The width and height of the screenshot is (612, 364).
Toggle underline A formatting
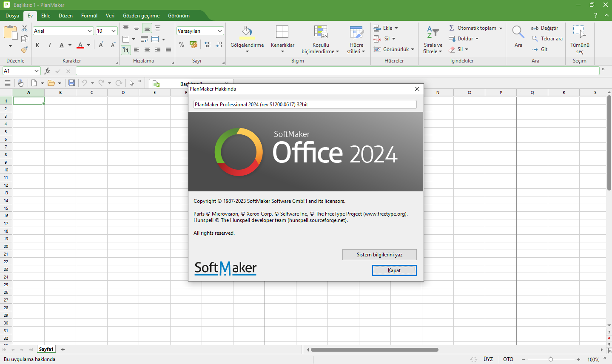coord(62,45)
